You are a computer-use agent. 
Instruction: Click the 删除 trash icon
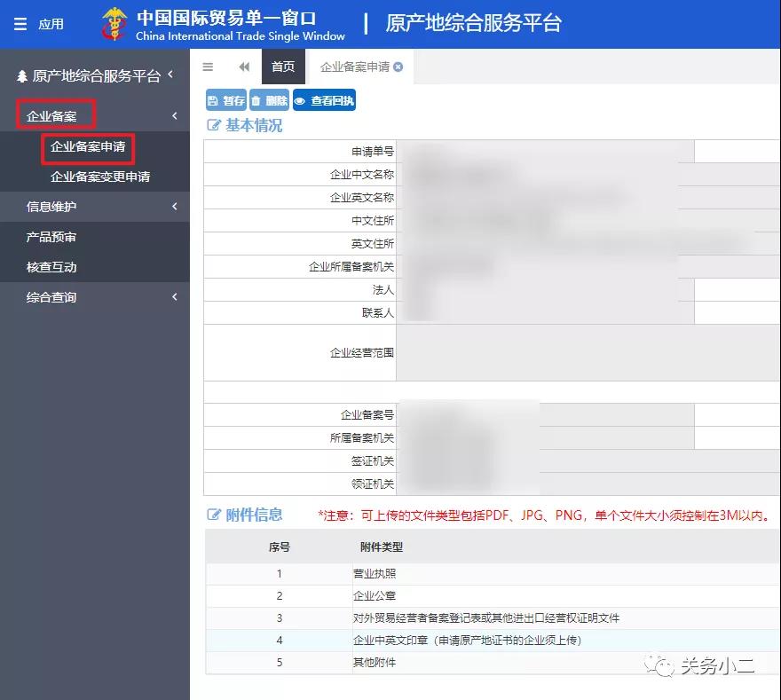[x=256, y=99]
